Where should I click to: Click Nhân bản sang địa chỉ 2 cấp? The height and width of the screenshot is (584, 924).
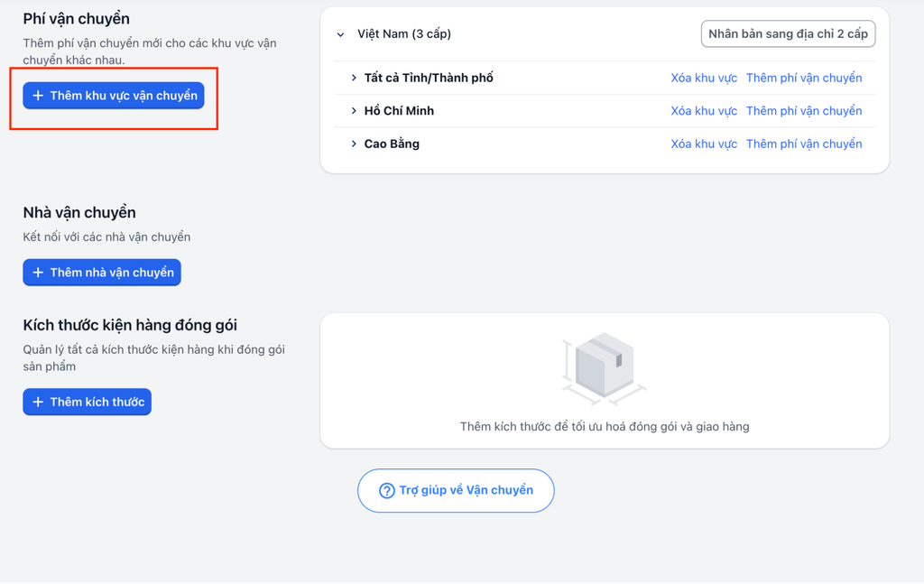[x=788, y=34]
